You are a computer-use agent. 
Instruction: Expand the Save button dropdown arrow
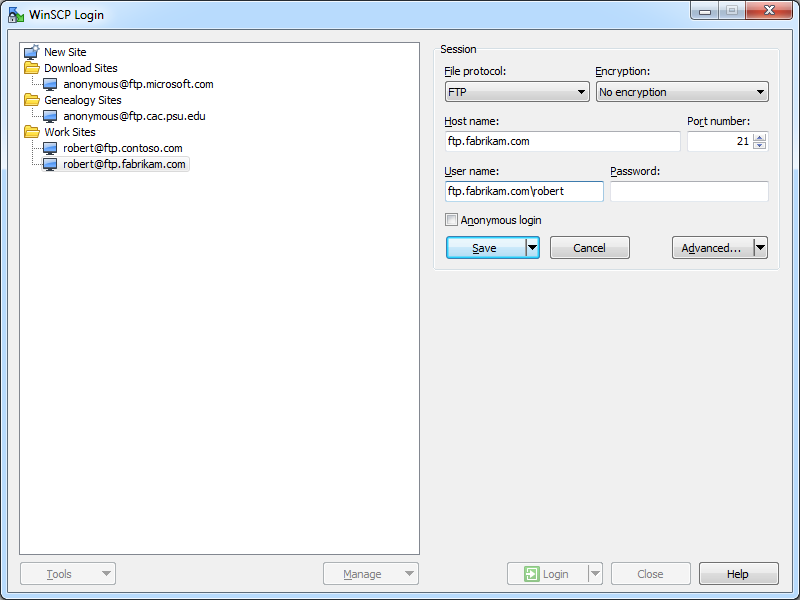[532, 248]
